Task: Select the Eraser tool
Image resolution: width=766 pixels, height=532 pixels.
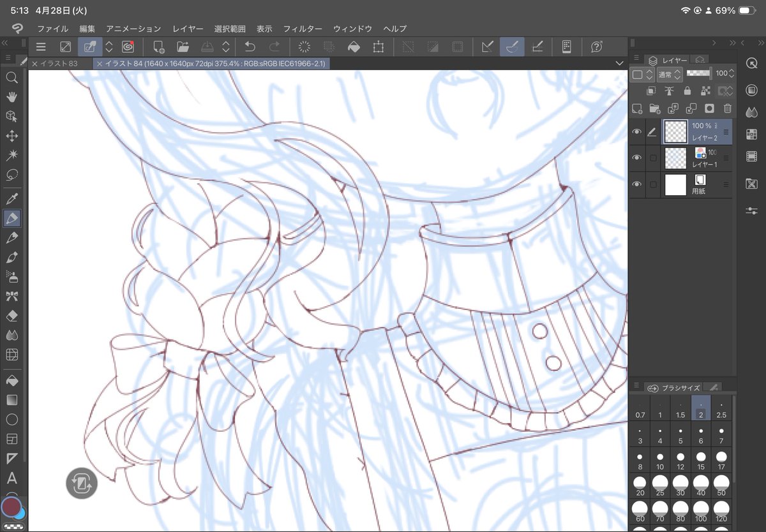Action: click(x=11, y=316)
